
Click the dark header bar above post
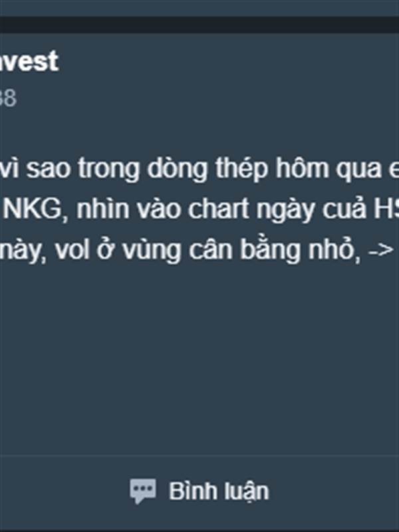[x=199, y=25]
